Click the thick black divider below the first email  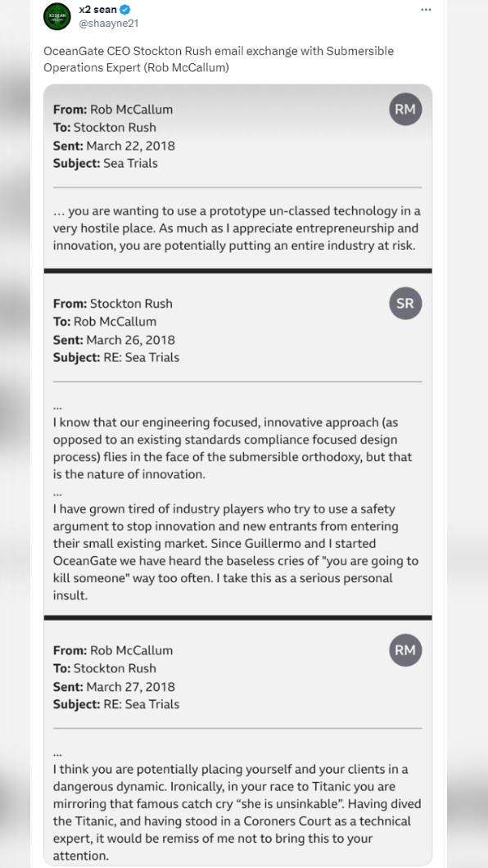click(238, 271)
